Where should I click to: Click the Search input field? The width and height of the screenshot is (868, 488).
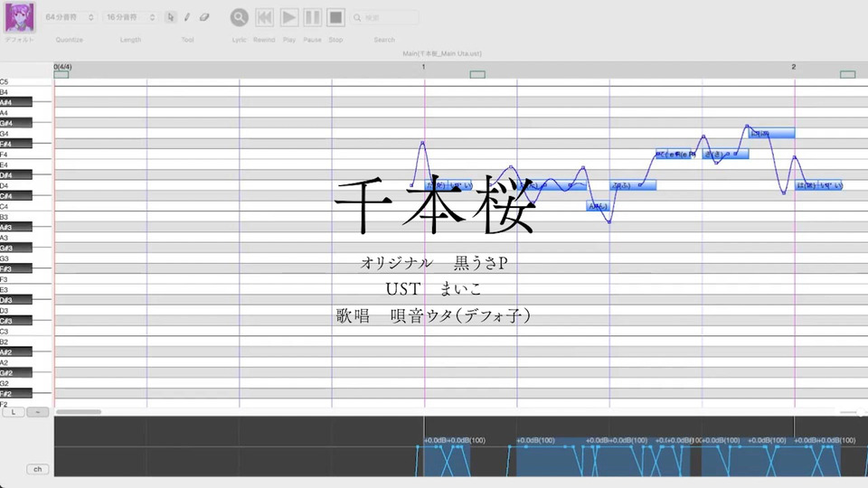coord(384,18)
